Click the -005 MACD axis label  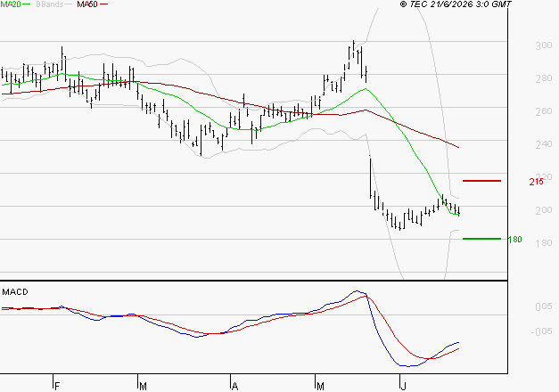[x=541, y=331]
